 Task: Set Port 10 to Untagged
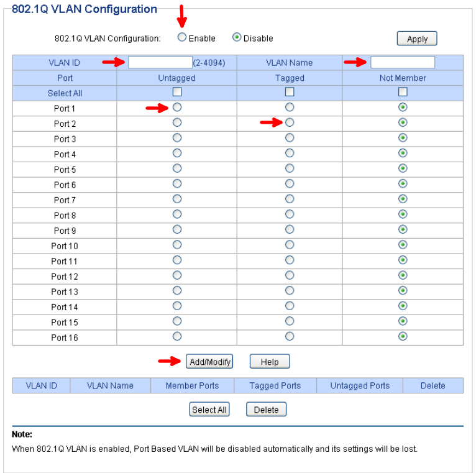177,245
